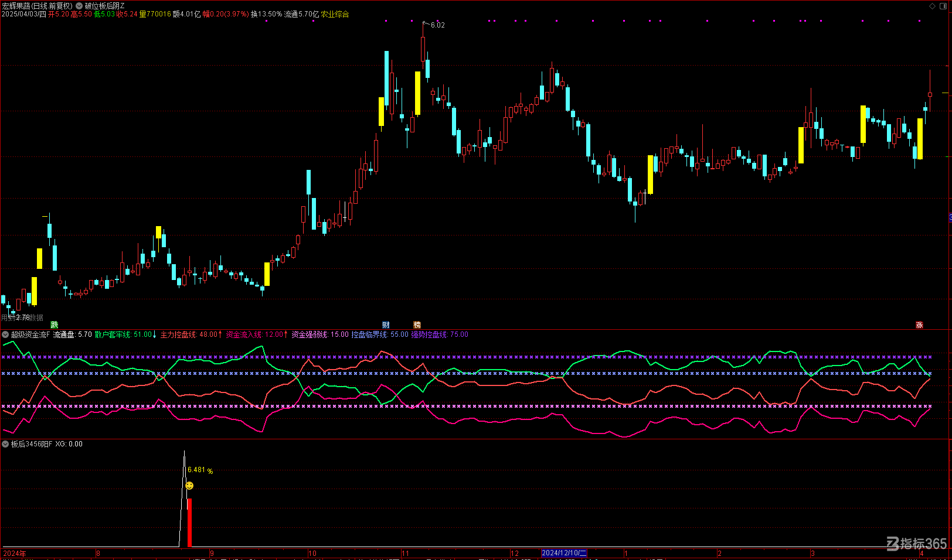Click the turnover rate 换13.50%
This screenshot has width=952, height=560.
point(267,14)
